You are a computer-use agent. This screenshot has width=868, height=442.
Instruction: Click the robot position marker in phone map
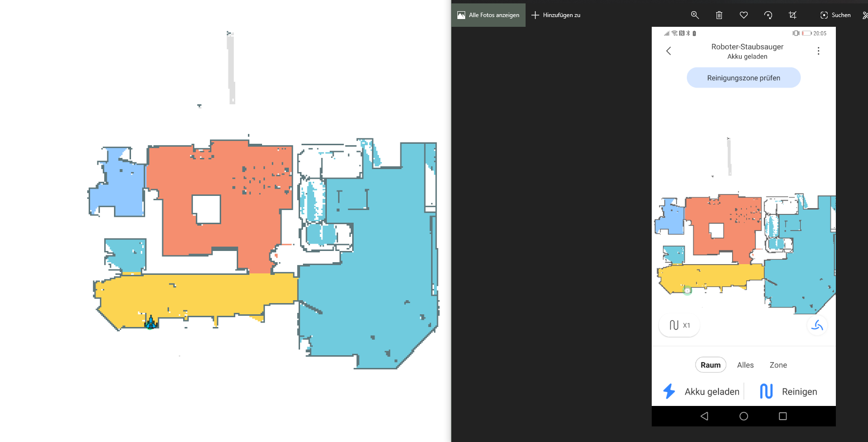(687, 290)
